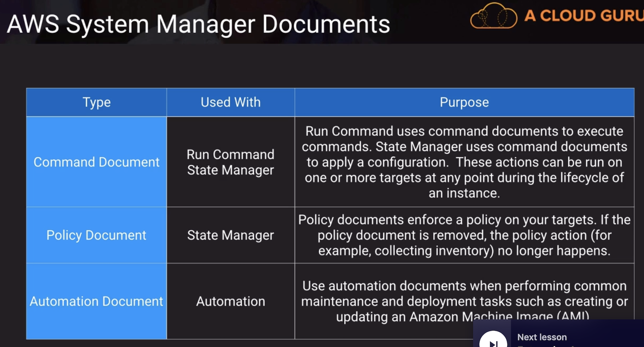This screenshot has height=347, width=644.
Task: Select the Type column header
Action: 96,102
